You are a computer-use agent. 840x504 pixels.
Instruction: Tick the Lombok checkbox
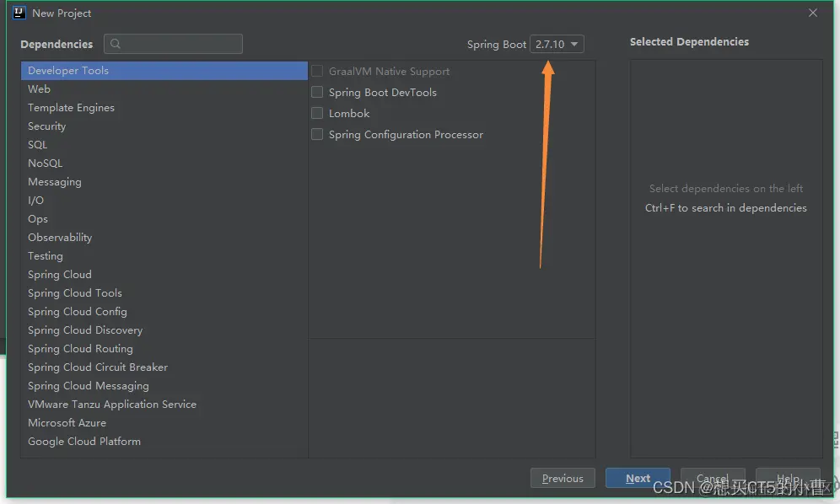tap(317, 113)
